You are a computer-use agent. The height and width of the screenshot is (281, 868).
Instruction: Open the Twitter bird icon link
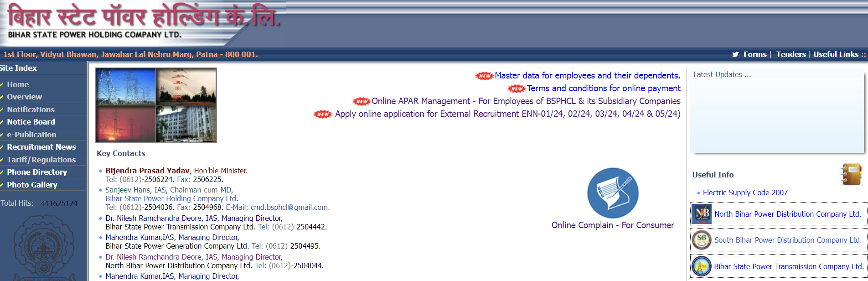coord(735,54)
